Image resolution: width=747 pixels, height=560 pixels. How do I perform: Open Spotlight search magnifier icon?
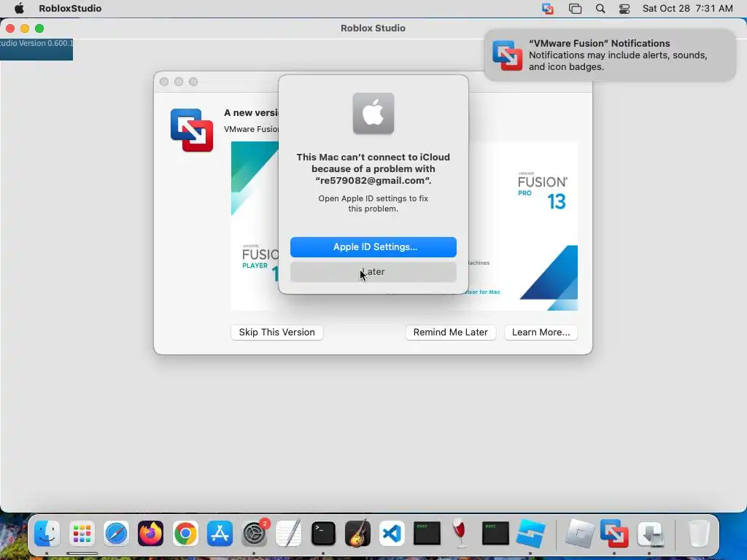click(x=600, y=9)
